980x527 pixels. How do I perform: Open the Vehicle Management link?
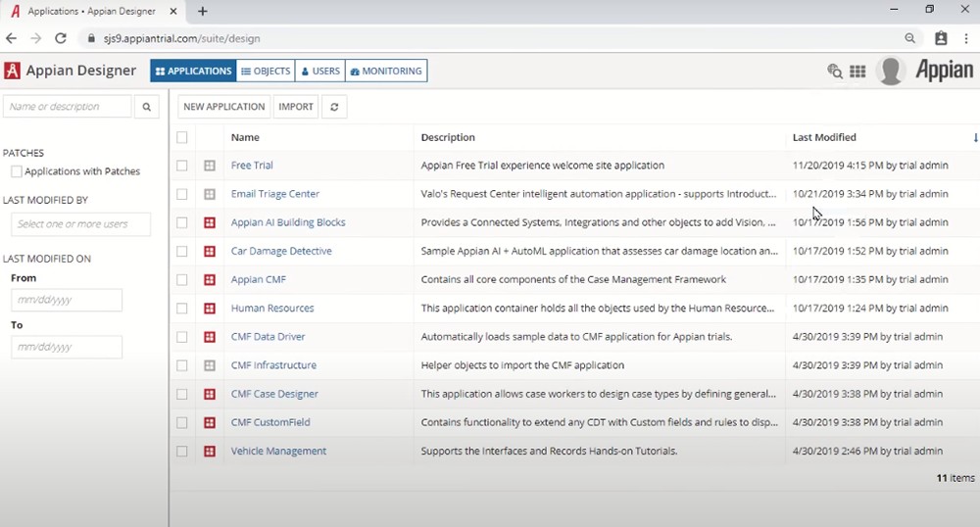tap(278, 451)
